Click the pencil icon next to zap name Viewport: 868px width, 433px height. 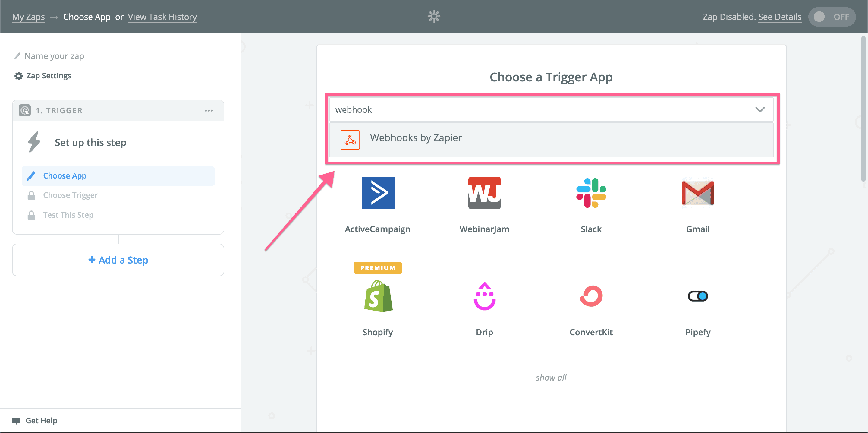pyautogui.click(x=17, y=56)
